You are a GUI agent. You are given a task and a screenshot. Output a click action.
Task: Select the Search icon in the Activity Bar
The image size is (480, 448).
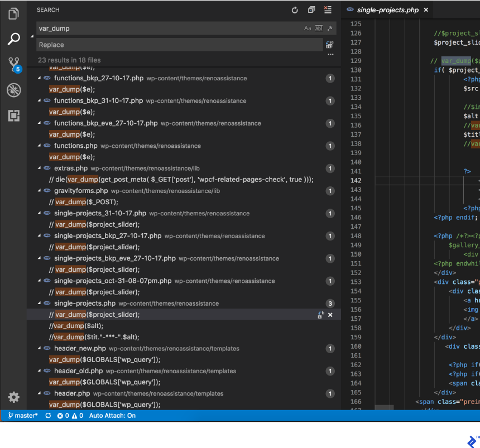point(13,38)
